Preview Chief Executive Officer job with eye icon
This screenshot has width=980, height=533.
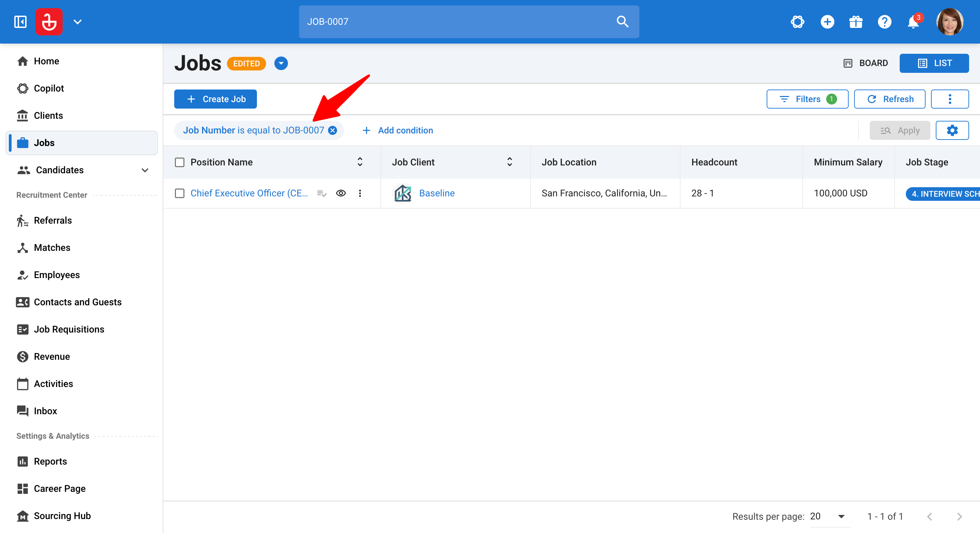pyautogui.click(x=341, y=193)
